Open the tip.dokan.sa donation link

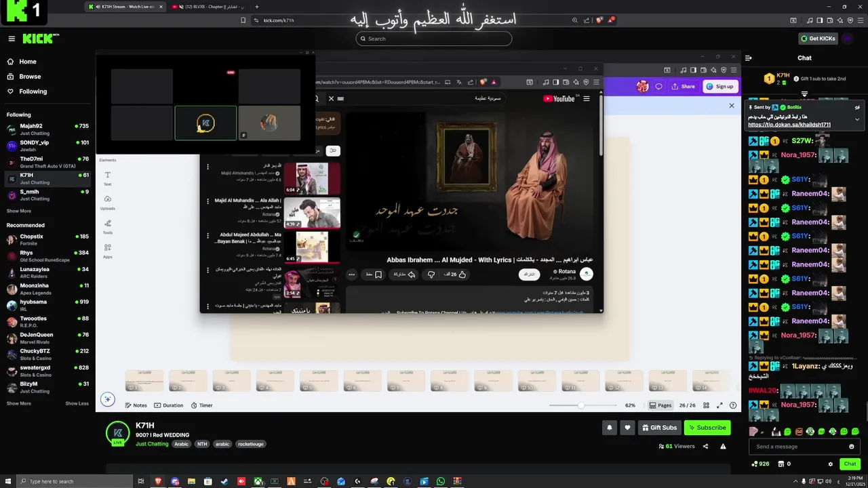(789, 125)
